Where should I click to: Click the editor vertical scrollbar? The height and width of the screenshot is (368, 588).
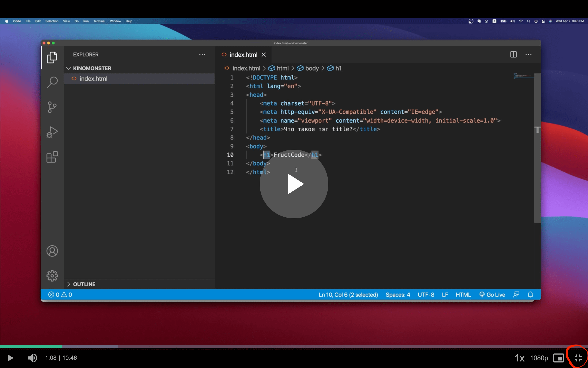coord(537,148)
